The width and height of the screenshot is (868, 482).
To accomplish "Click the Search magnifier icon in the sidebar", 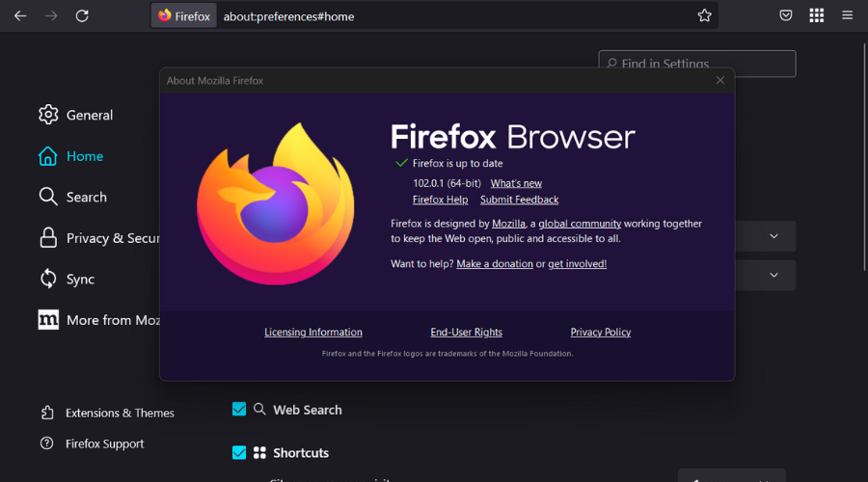I will point(48,197).
